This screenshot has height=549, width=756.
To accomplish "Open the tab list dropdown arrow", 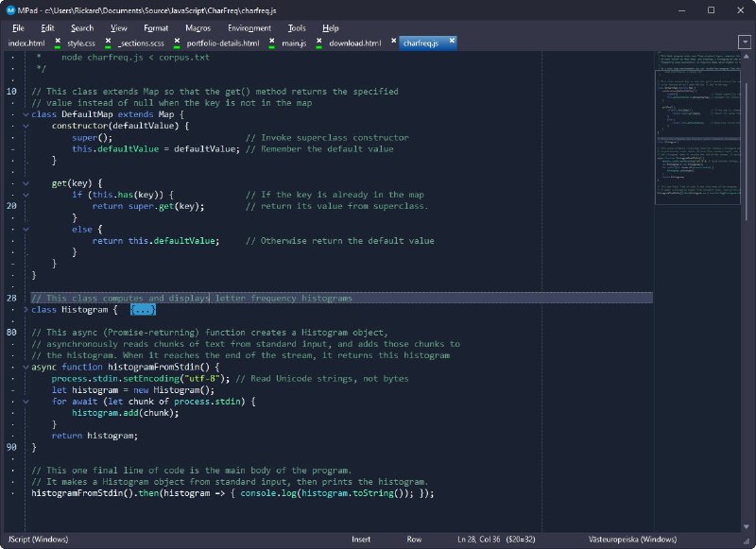I will [745, 43].
